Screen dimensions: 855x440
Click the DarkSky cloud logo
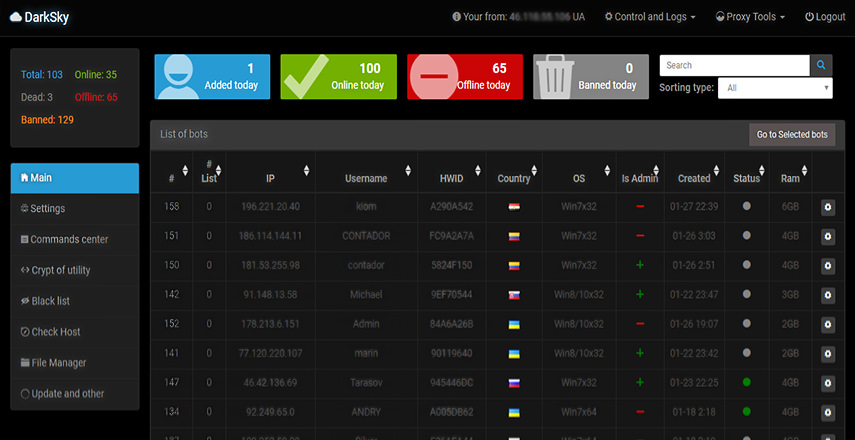click(38, 17)
